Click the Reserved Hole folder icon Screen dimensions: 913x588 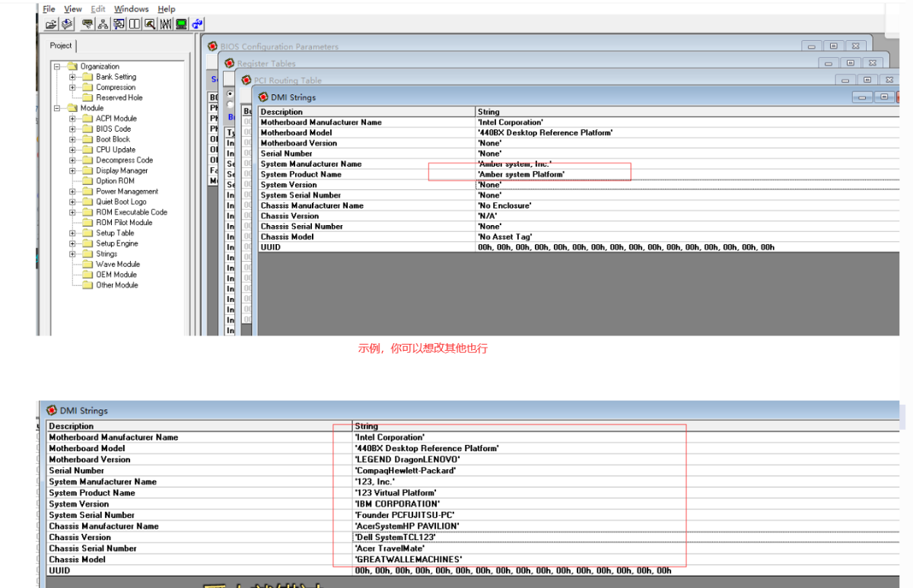click(87, 97)
